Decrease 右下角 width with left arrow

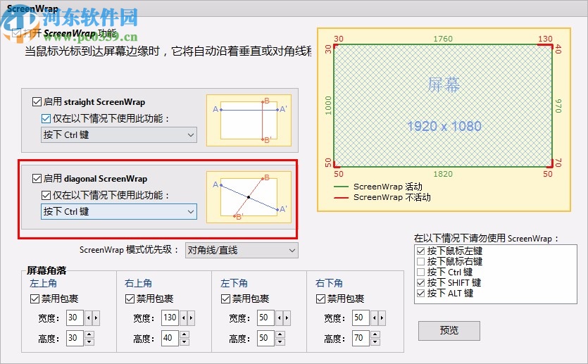click(x=375, y=318)
